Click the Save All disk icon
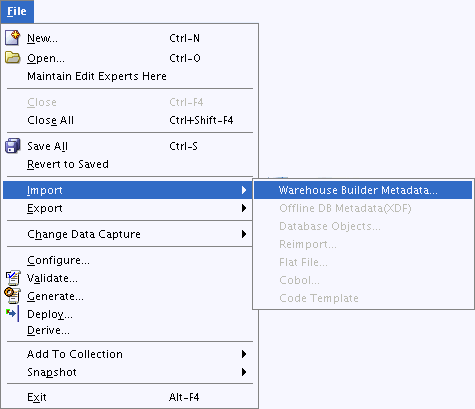This screenshot has width=475, height=409. [13, 146]
